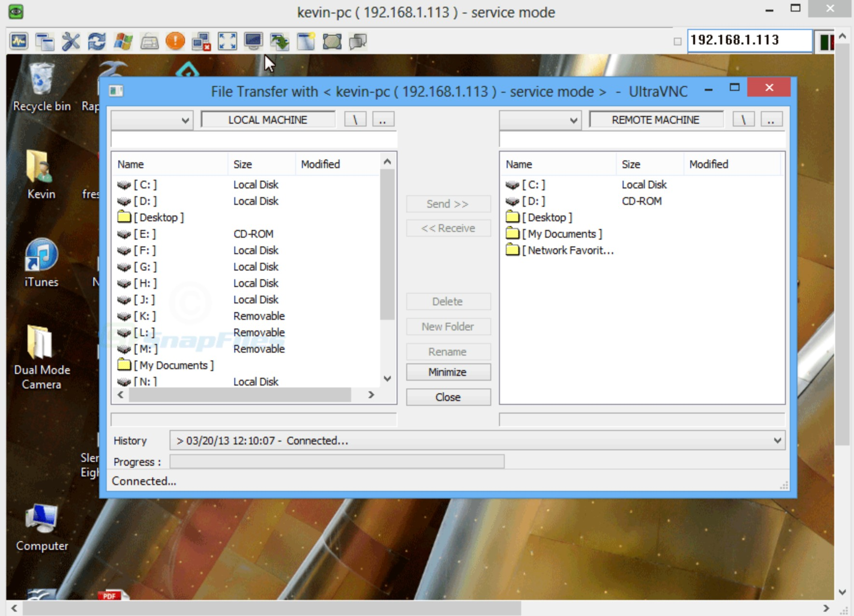
Task: Click the remote pane Modified column header
Action: (732, 164)
